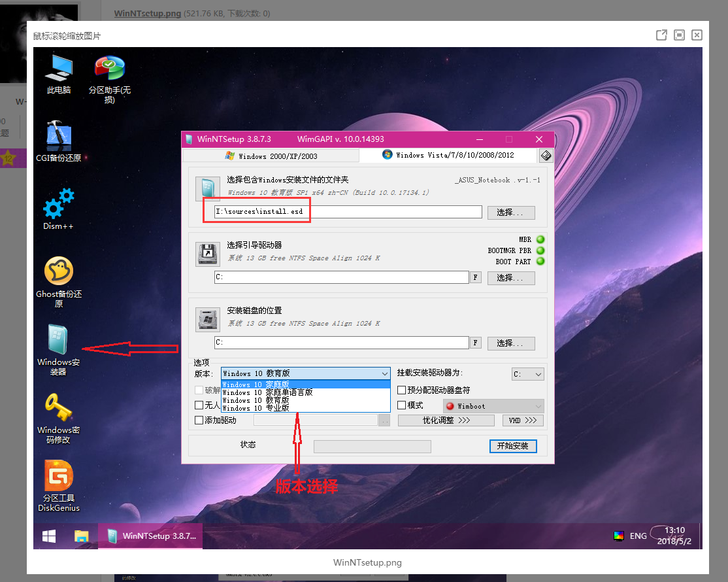Click the 开始安装 button

click(513, 446)
